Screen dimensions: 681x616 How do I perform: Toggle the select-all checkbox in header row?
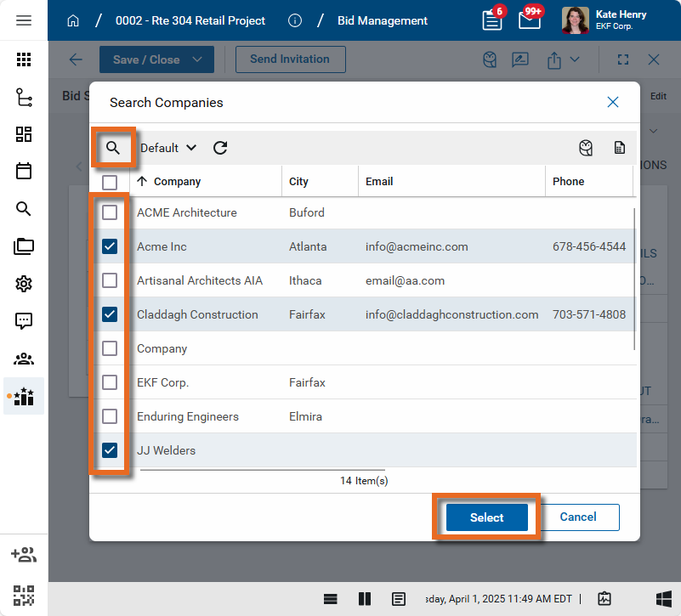click(110, 182)
